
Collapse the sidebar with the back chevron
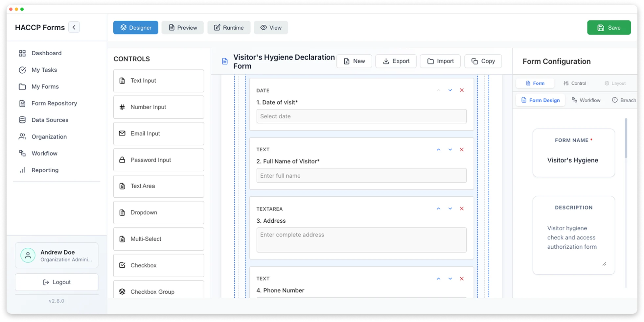click(x=74, y=27)
